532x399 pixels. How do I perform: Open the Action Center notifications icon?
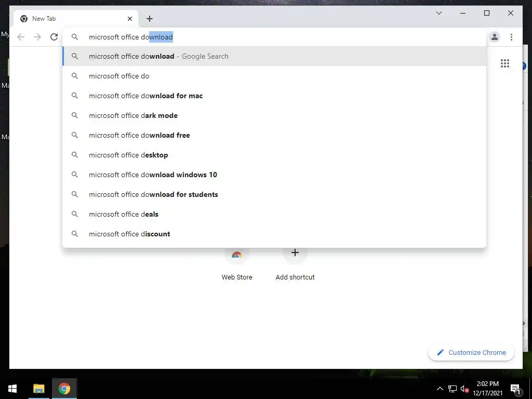click(x=515, y=389)
